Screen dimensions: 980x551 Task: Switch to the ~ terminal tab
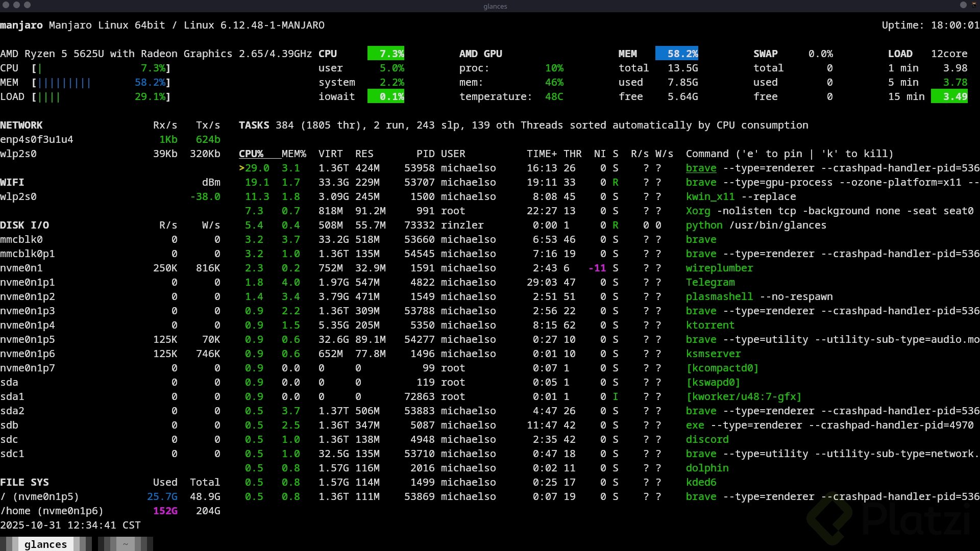click(125, 544)
